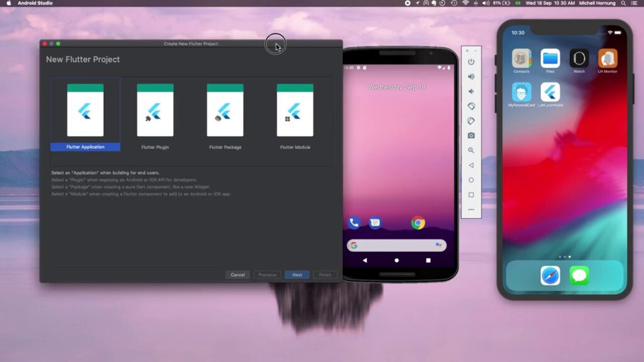The width and height of the screenshot is (644, 362).
Task: Take a screenshot with the emulator camera icon
Action: pyautogui.click(x=472, y=134)
